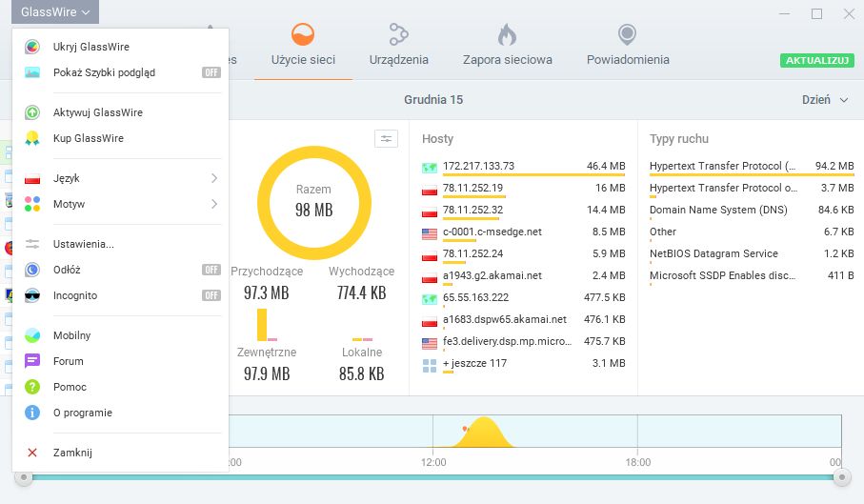Click the red X Zamknij icon
864x504 pixels.
tap(32, 453)
